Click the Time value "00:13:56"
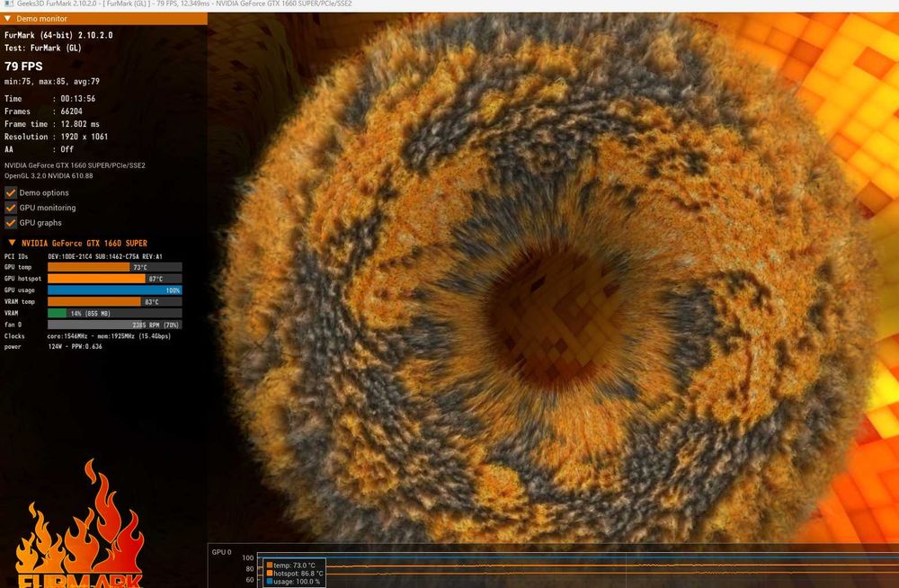 coord(78,99)
